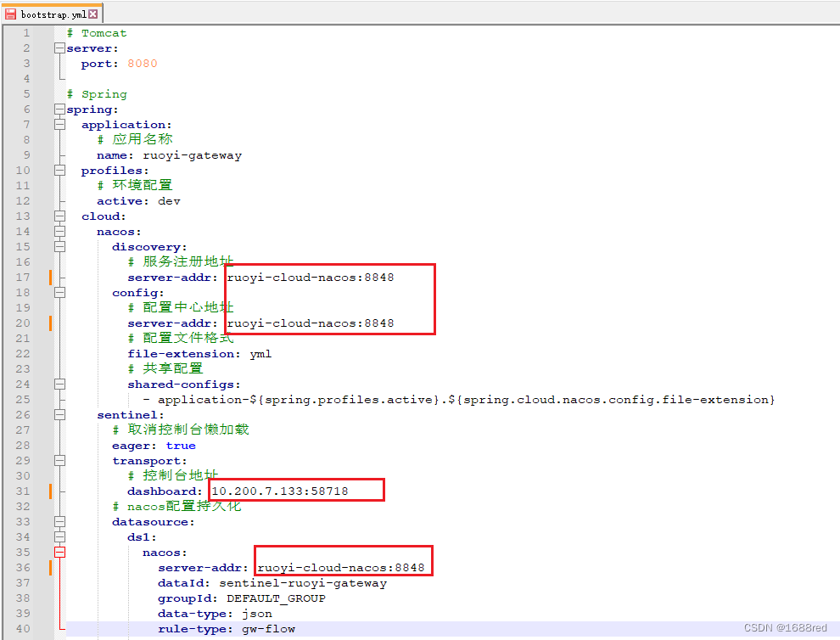Image resolution: width=840 pixels, height=640 pixels.
Task: Select the bootstrap.yml file tab
Action: point(52,14)
